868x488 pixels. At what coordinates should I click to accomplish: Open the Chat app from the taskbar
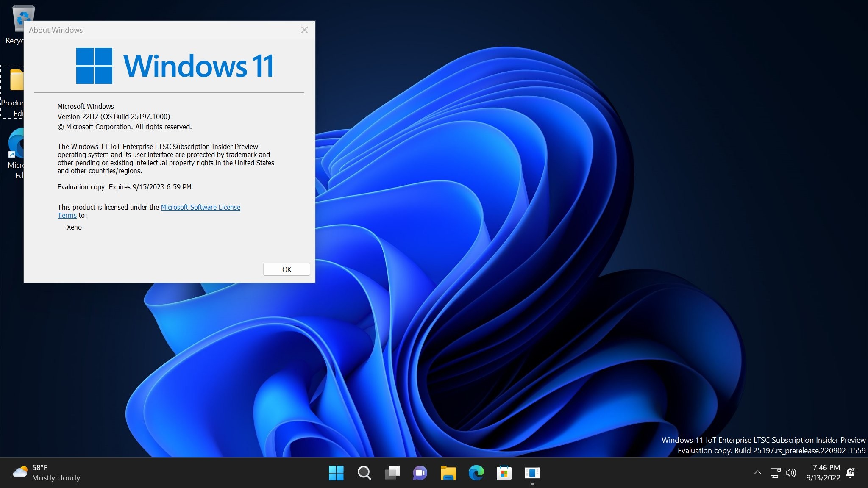[x=420, y=473]
